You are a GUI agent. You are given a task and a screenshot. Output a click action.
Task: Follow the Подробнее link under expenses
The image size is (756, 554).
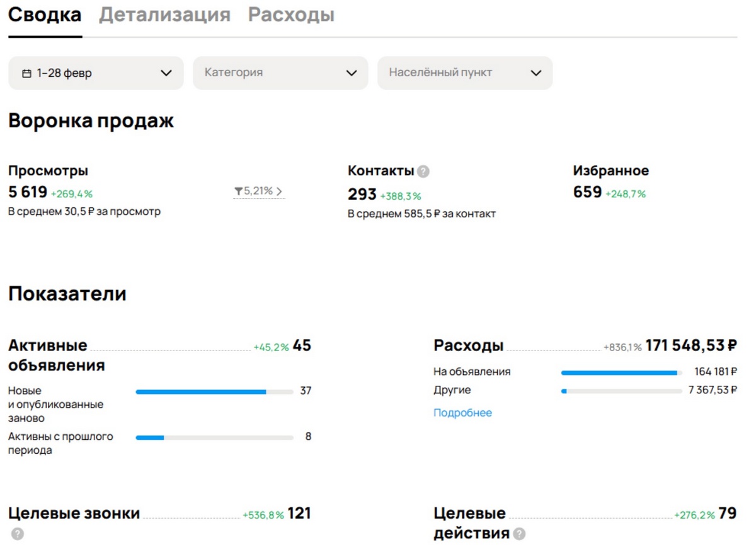click(x=462, y=413)
